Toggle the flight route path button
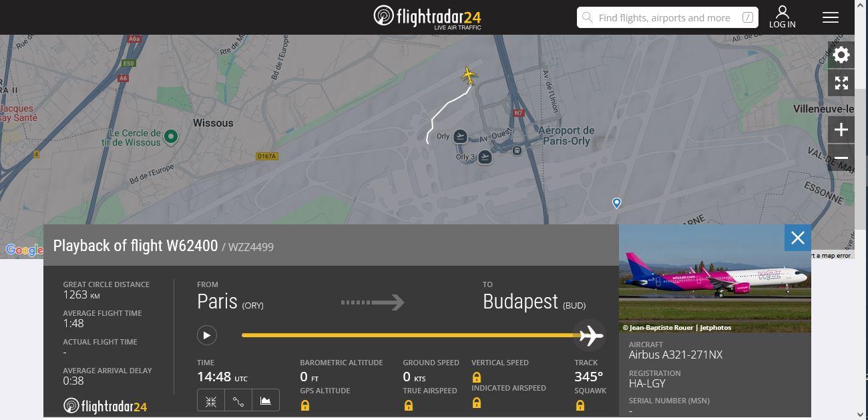The height and width of the screenshot is (420, 868). (238, 401)
